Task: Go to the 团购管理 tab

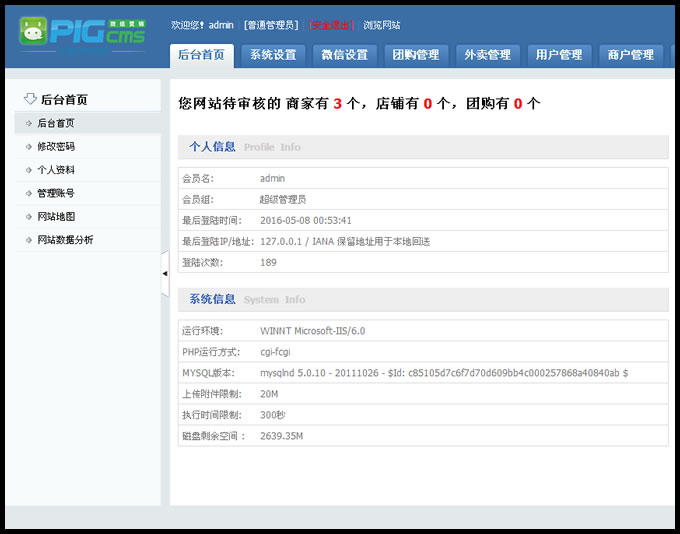Action: tap(415, 55)
